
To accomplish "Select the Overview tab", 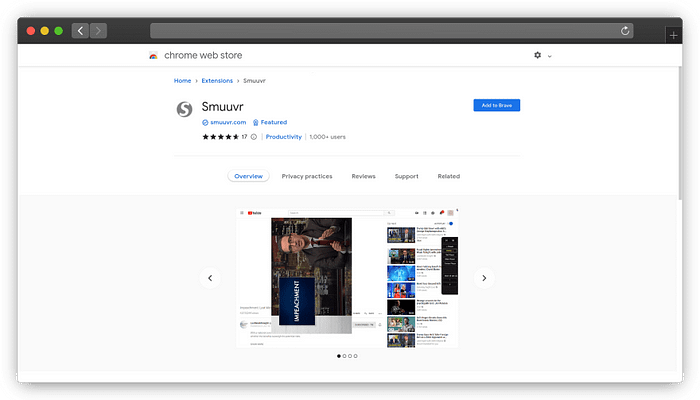I will point(248,176).
